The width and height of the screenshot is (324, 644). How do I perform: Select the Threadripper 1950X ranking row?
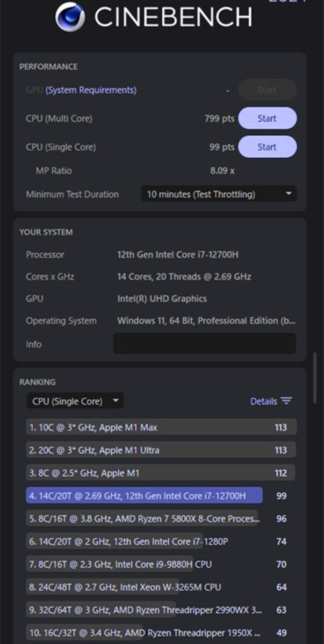pos(143,633)
